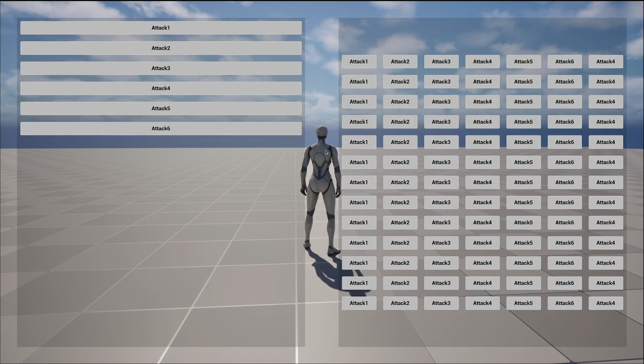Activate Attack6 in the grid's top row
The width and height of the screenshot is (644, 364).
coord(565,62)
